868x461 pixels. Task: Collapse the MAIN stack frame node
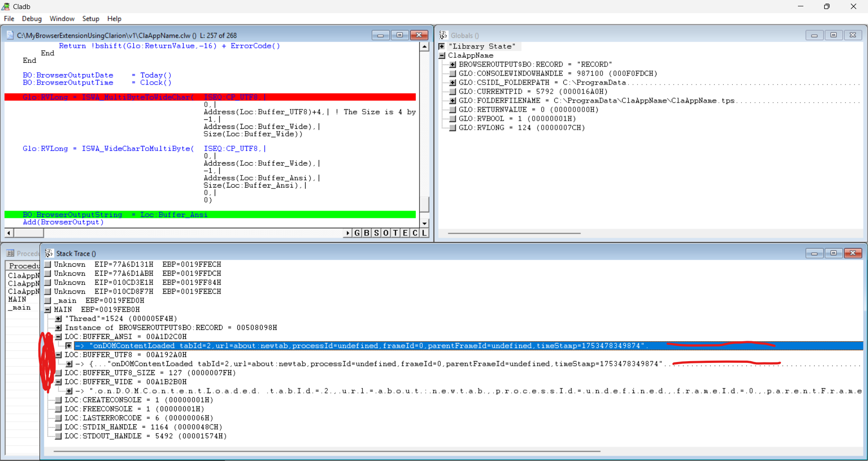pyautogui.click(x=47, y=310)
